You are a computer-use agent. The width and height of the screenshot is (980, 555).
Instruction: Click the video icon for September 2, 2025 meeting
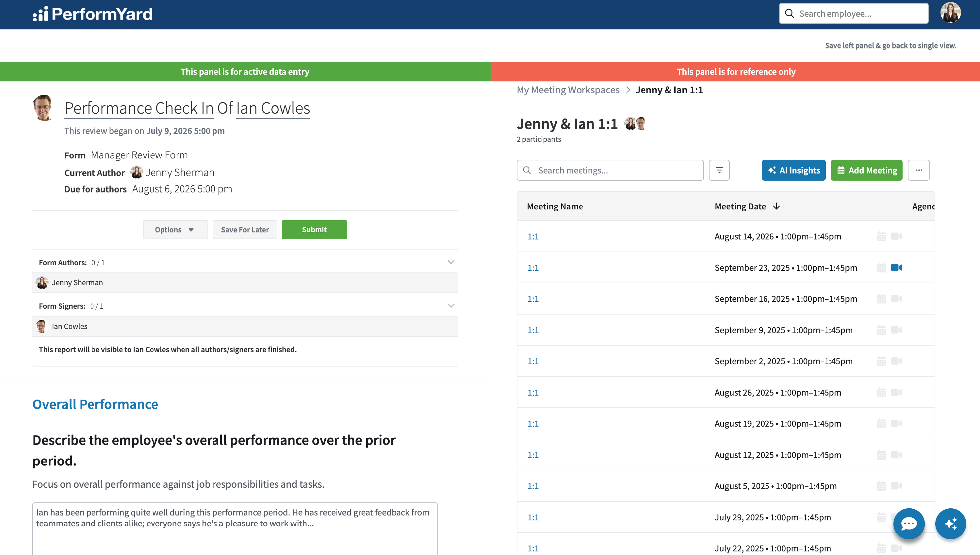point(896,361)
